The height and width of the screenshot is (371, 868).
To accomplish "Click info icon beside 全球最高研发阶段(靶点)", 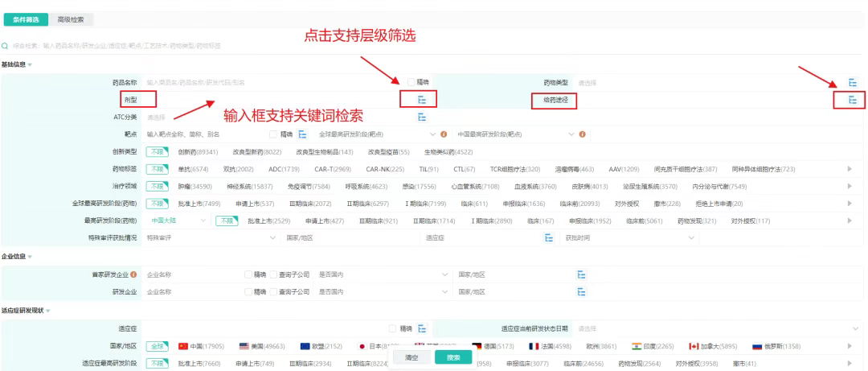I will tap(443, 134).
